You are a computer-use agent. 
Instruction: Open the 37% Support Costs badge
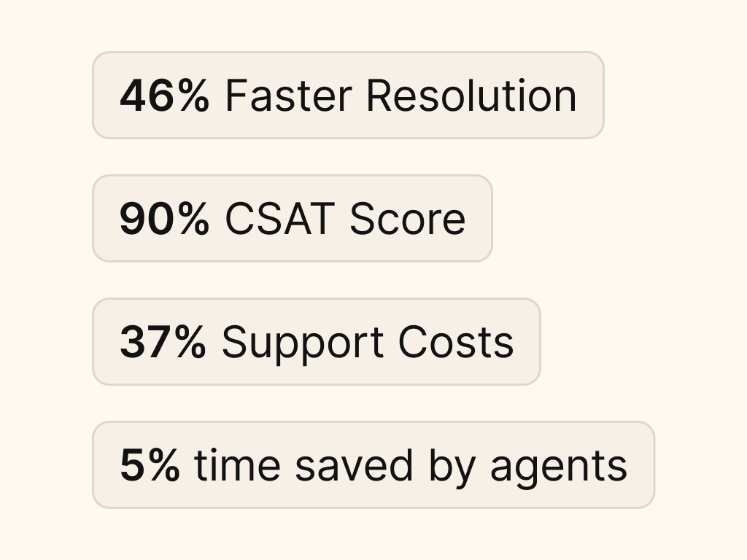point(317,341)
